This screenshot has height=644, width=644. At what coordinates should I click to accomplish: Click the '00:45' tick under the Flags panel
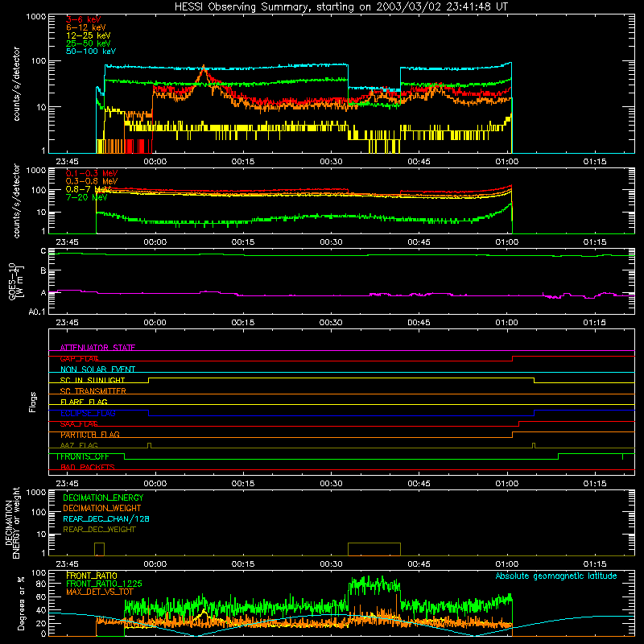[x=419, y=484]
